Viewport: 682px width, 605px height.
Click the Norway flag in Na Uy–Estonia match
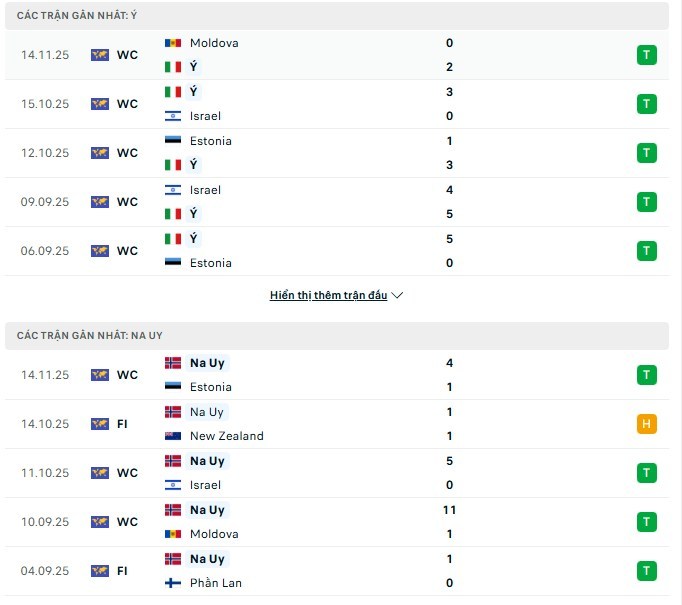coord(173,363)
